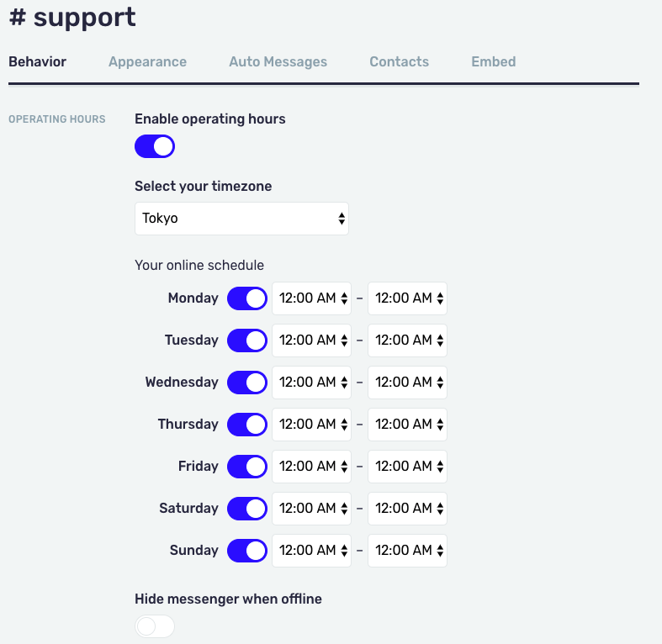
Task: Open the Auto Messages tab
Action: pyautogui.click(x=278, y=61)
